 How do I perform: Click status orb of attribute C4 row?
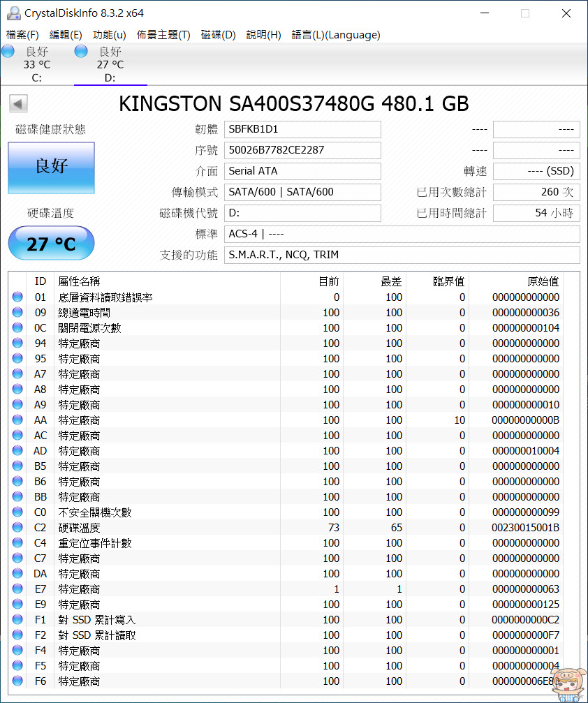17,542
